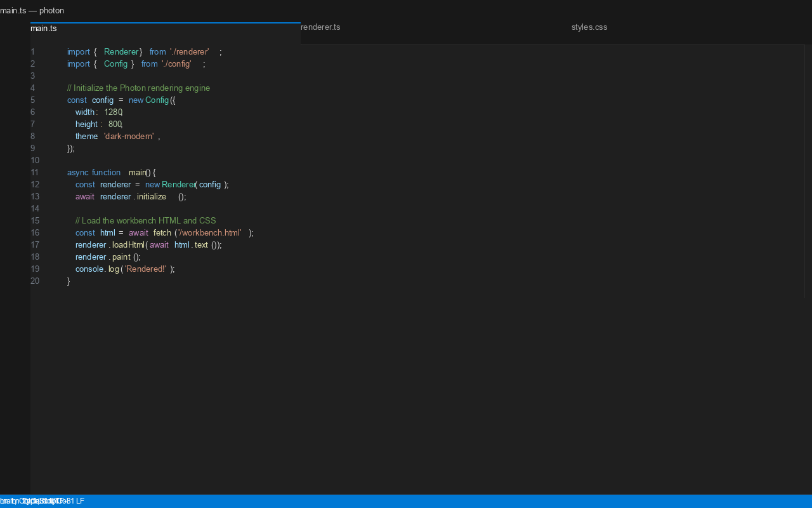812x508 pixels.
Task: Click the loadHtml method call on line 17
Action: (x=128, y=244)
